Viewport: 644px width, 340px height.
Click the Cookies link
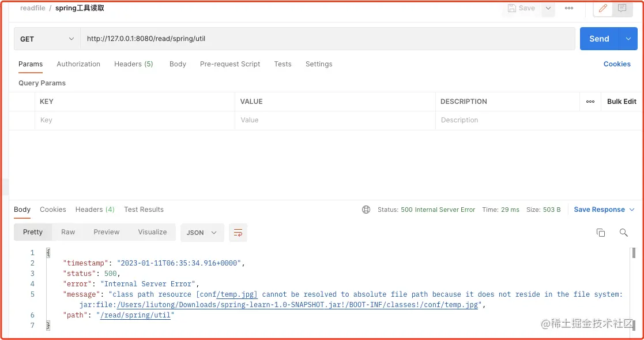(x=617, y=64)
